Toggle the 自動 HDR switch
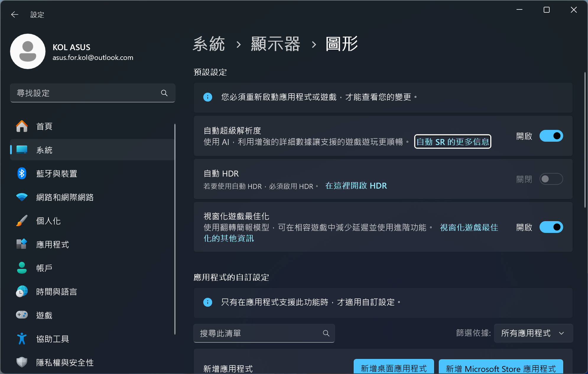 (x=551, y=179)
